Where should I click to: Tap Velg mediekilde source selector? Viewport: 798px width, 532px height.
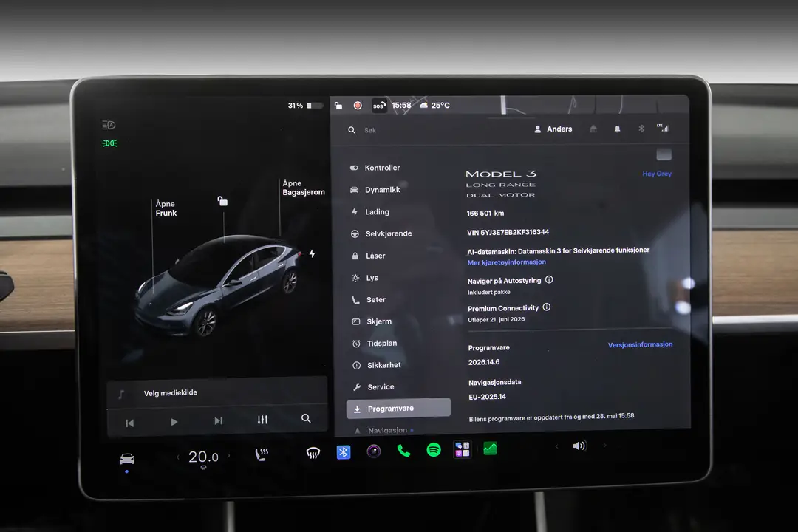[x=217, y=392]
